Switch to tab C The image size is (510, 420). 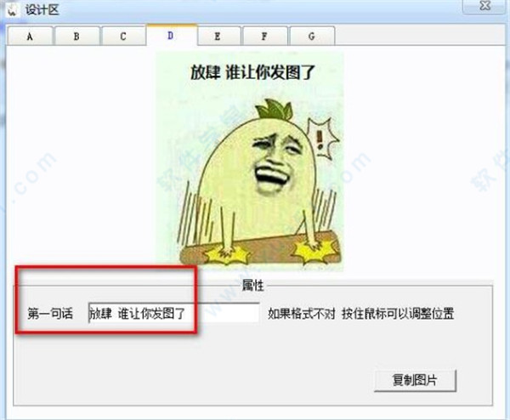(x=123, y=36)
